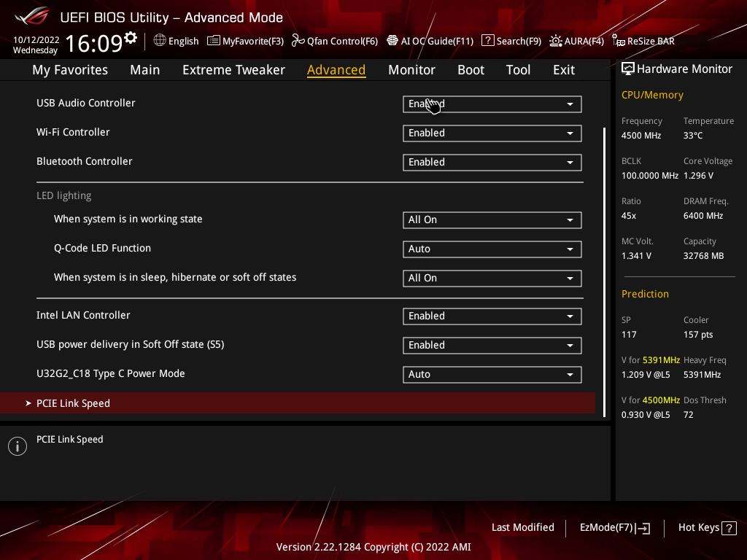This screenshot has width=747, height=560.
Task: Click the 4500 MHz frequency value
Action: (641, 136)
